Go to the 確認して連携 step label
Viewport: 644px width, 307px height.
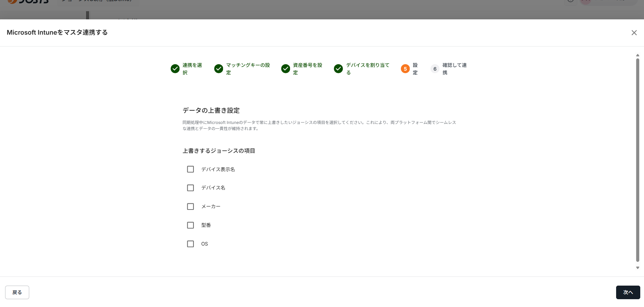pyautogui.click(x=454, y=69)
